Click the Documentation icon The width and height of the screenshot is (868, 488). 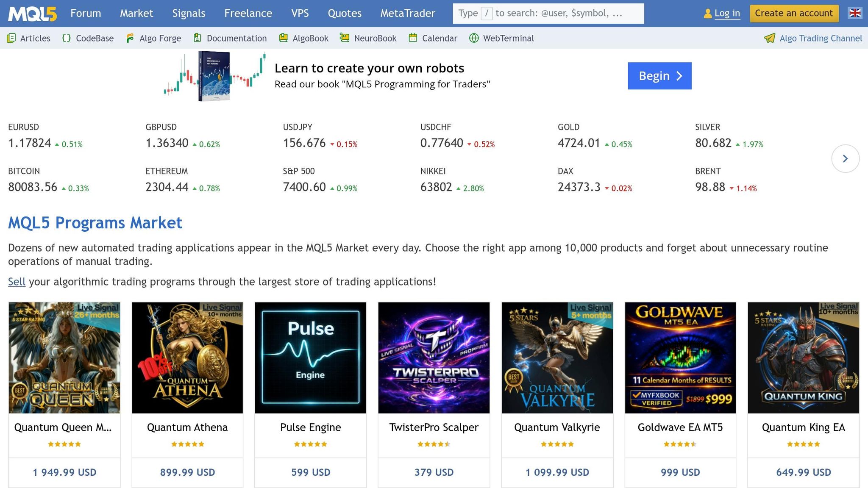click(197, 38)
